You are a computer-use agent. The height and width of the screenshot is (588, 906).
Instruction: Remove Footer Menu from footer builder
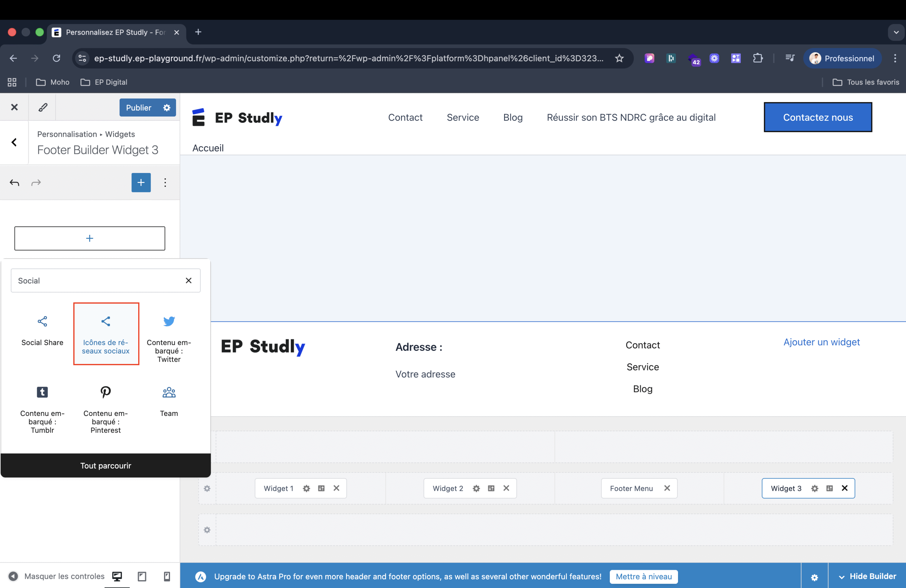(x=667, y=488)
